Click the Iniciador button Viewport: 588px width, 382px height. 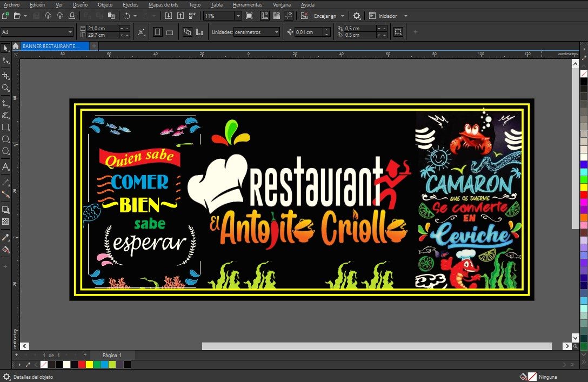click(x=387, y=16)
